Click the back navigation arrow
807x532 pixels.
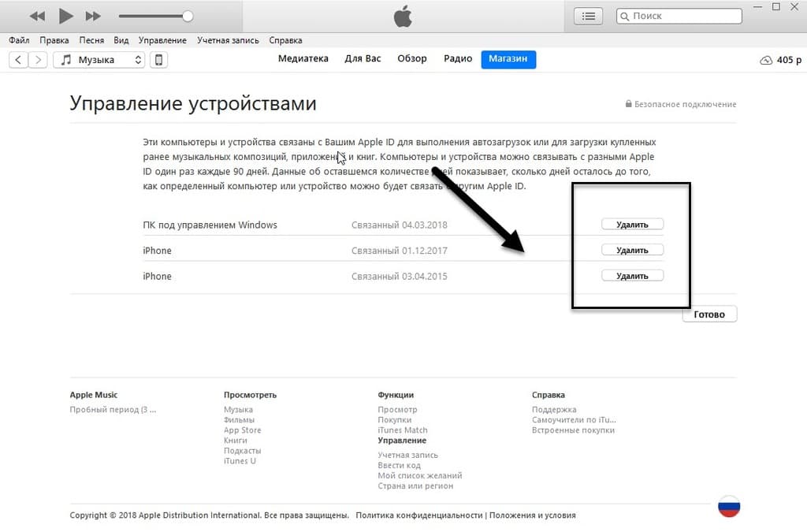point(19,60)
